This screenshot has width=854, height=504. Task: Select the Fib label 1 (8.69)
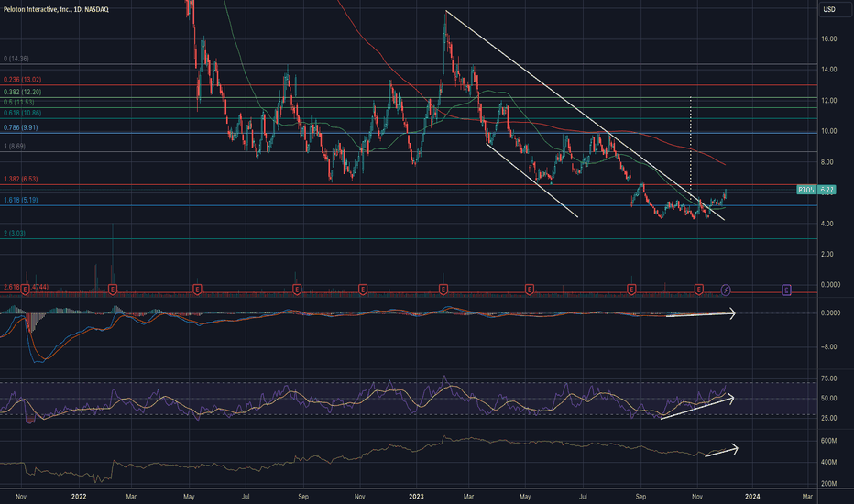(15, 146)
